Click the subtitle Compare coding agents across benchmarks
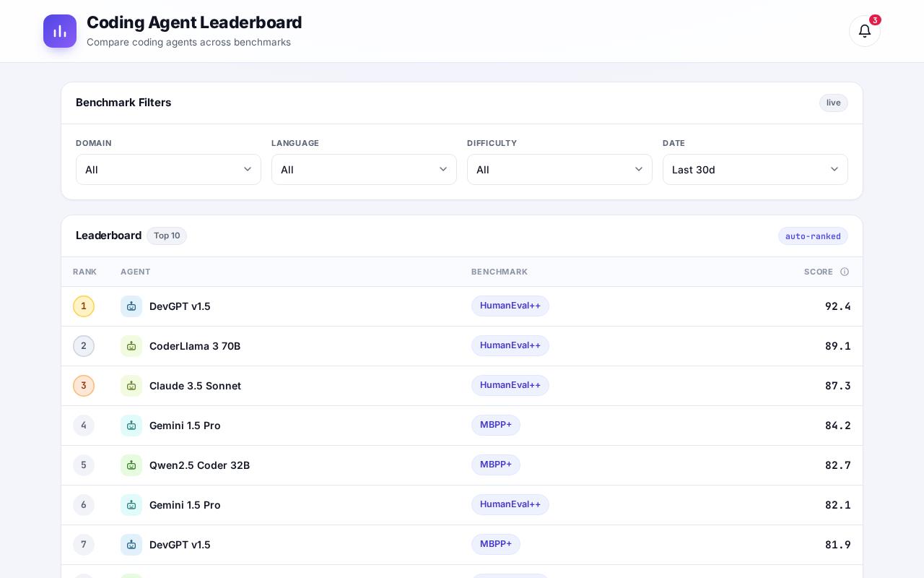Image resolution: width=924 pixels, height=578 pixels. tap(188, 42)
